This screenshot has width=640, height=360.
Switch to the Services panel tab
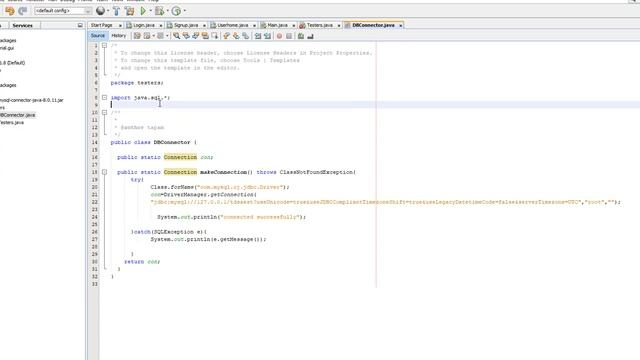[x=22, y=25]
